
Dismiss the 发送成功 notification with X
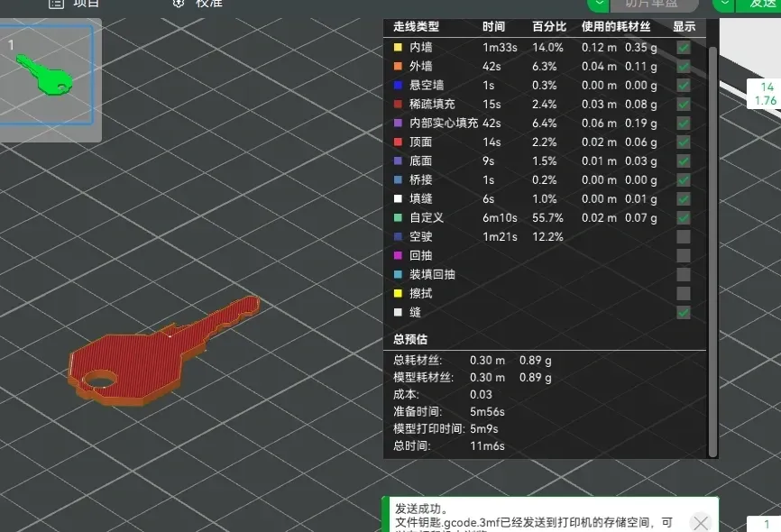click(701, 523)
